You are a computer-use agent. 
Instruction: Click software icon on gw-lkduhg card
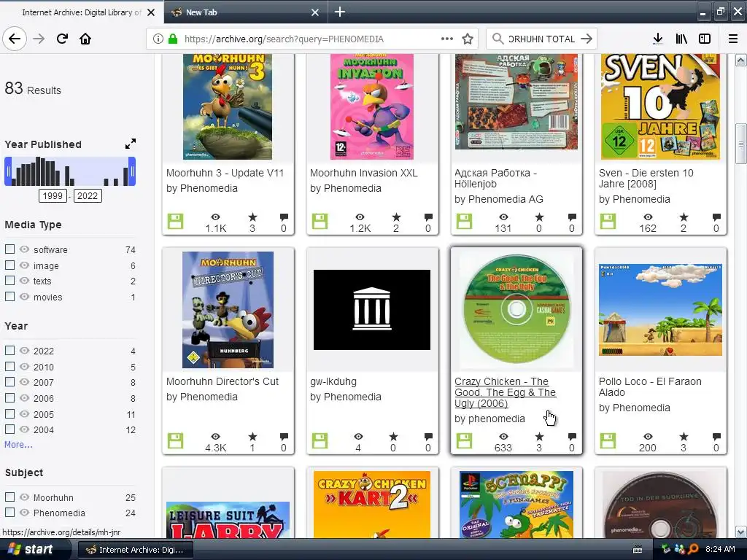(x=320, y=440)
